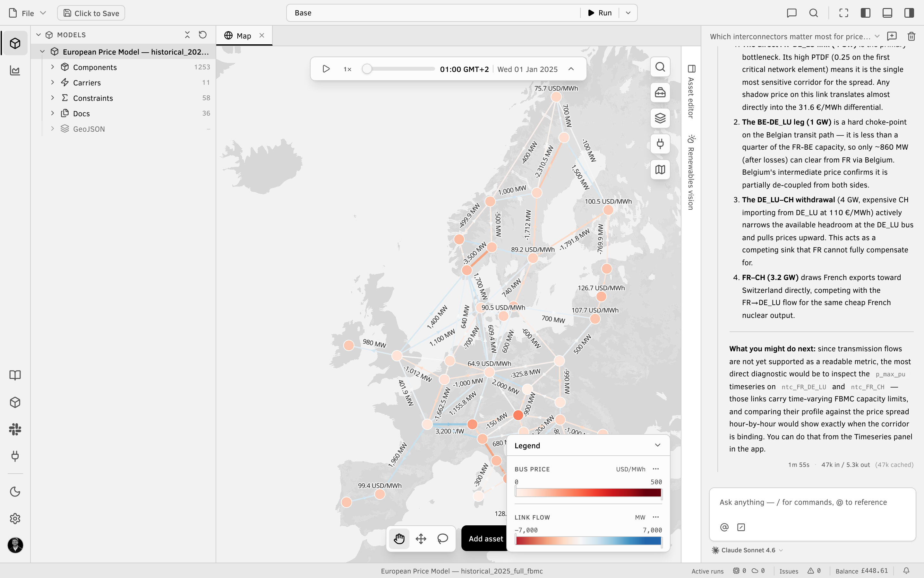Click the Click to Save button
The width and height of the screenshot is (924, 578).
(91, 13)
